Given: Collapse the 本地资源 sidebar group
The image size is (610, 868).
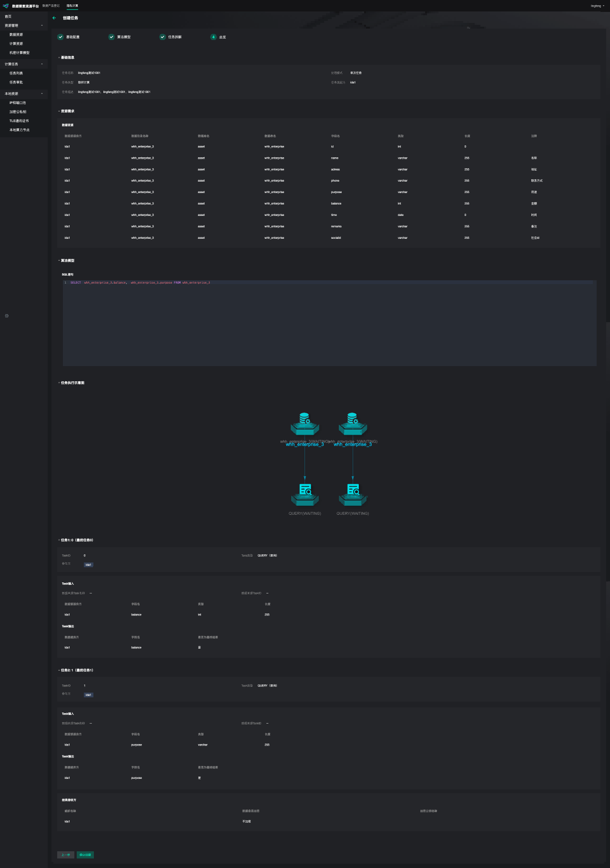Looking at the screenshot, I should coord(42,94).
